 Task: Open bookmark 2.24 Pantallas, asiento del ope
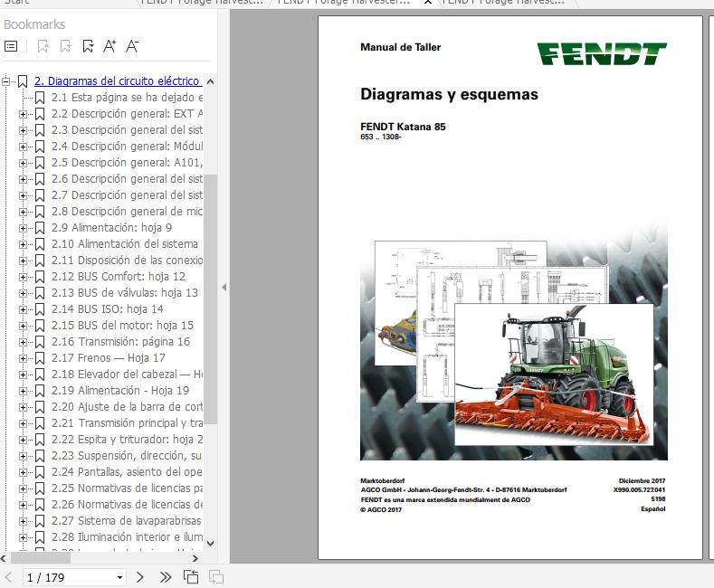127,472
